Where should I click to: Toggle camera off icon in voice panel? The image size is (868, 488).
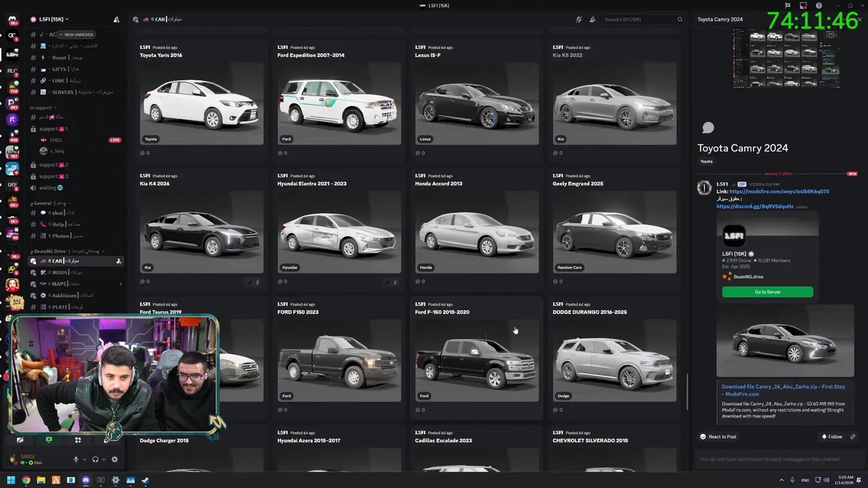point(20,440)
